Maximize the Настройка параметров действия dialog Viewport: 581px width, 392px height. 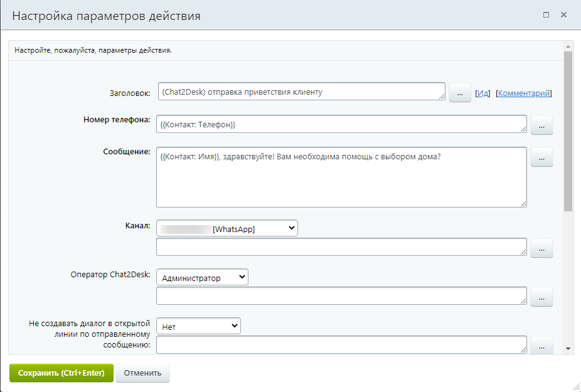(x=546, y=14)
